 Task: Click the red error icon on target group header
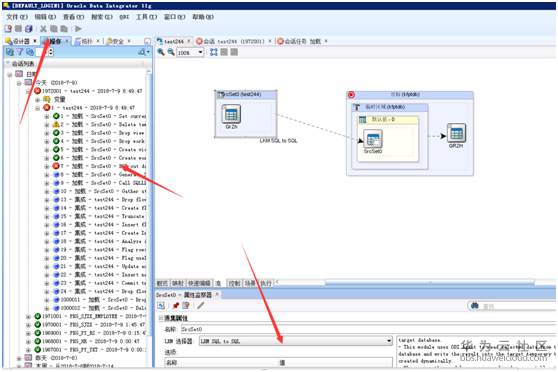point(351,95)
